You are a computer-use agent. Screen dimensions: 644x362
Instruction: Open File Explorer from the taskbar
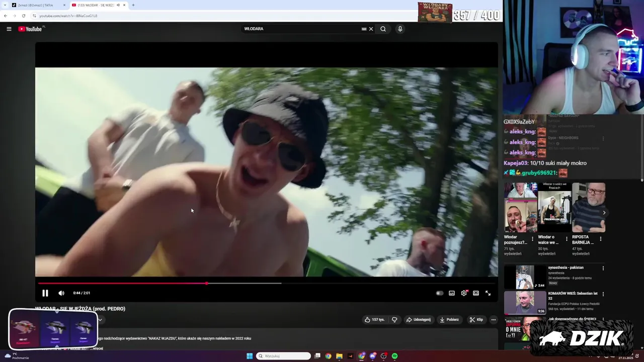point(339,356)
